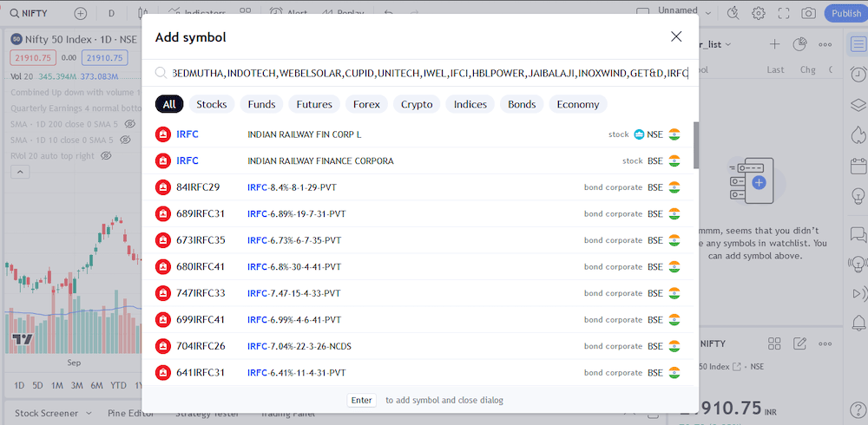The width and height of the screenshot is (868, 425).
Task: Open the Streams play icon
Action: tap(858, 293)
